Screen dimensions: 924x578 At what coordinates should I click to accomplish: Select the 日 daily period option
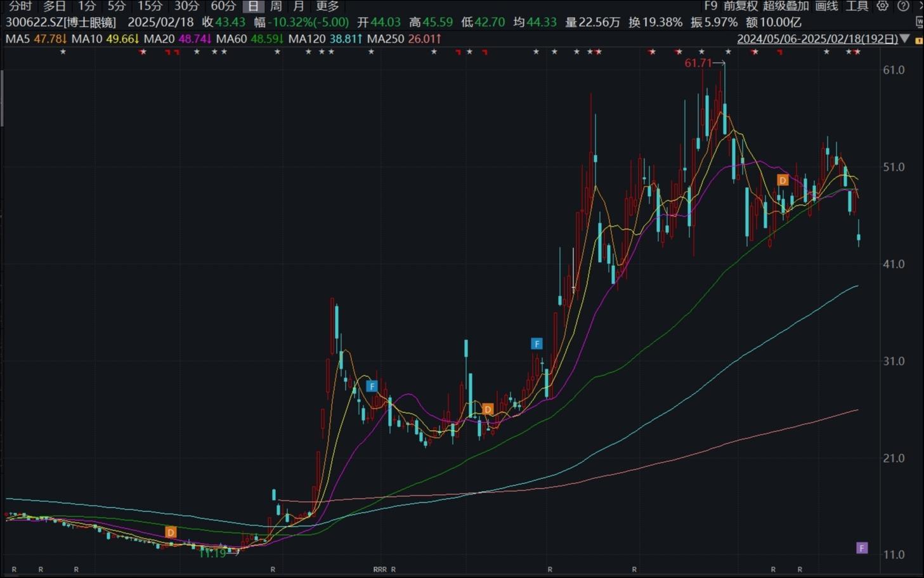253,6
